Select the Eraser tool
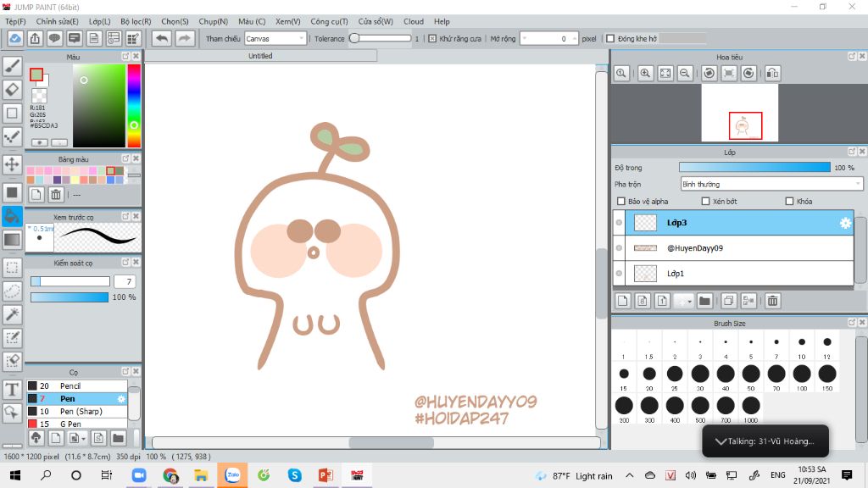 12,90
